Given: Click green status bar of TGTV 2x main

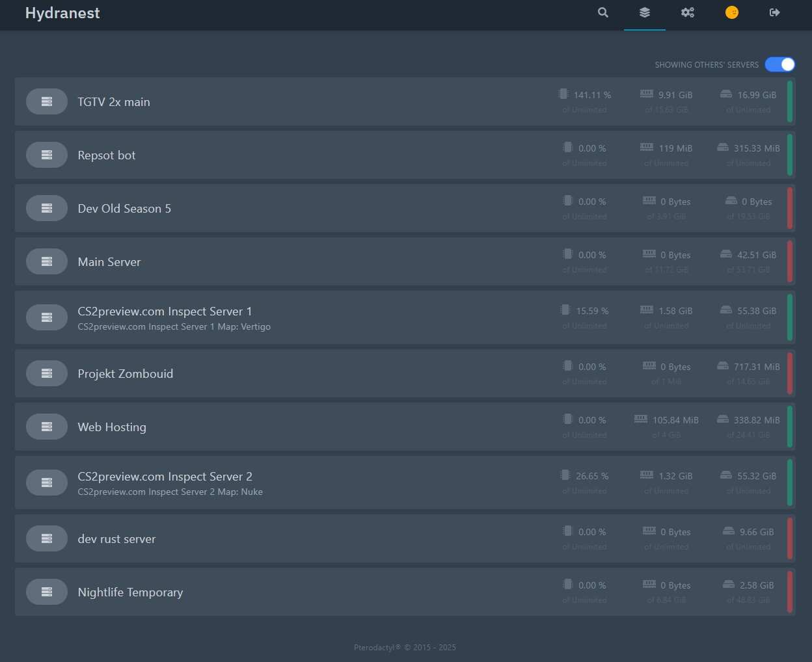Looking at the screenshot, I should tap(790, 101).
